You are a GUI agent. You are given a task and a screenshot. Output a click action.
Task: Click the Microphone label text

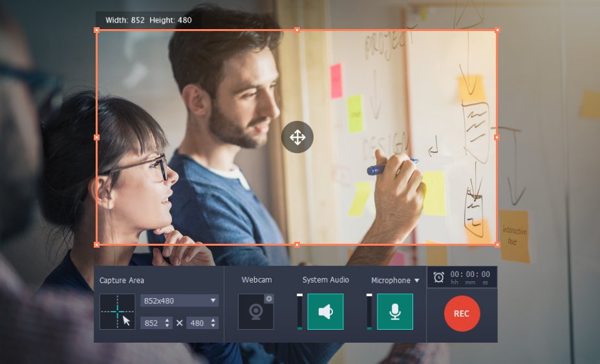(x=391, y=281)
